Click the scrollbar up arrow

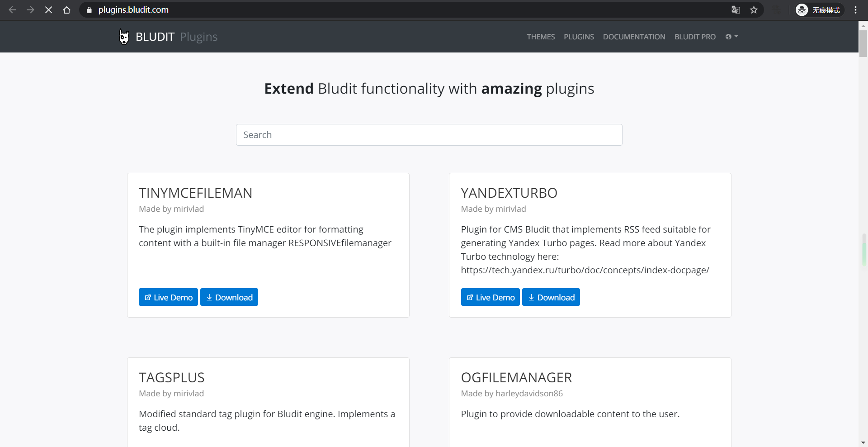point(863,25)
